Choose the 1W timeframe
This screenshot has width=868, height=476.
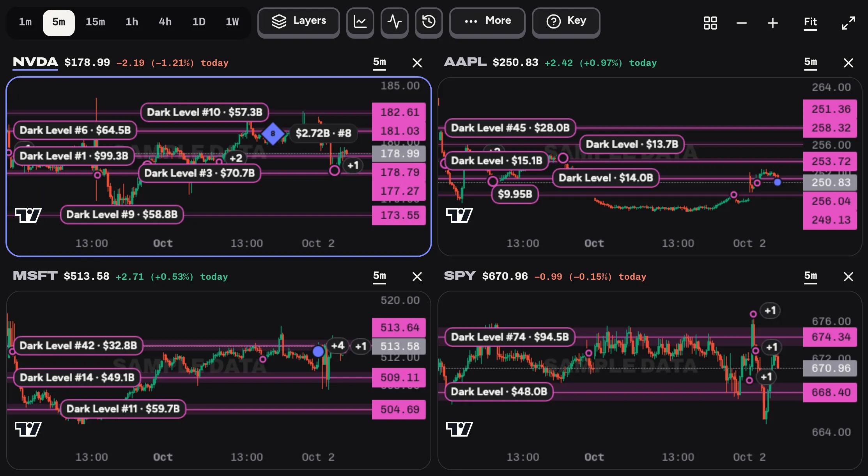pyautogui.click(x=232, y=22)
